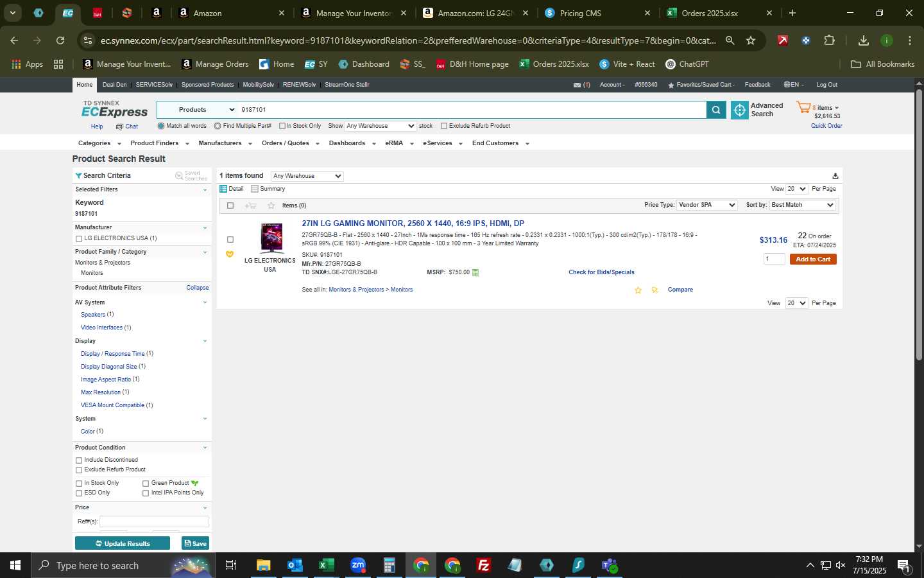This screenshot has height=578, width=924.
Task: Open the shopping cart icon
Action: coord(803,107)
